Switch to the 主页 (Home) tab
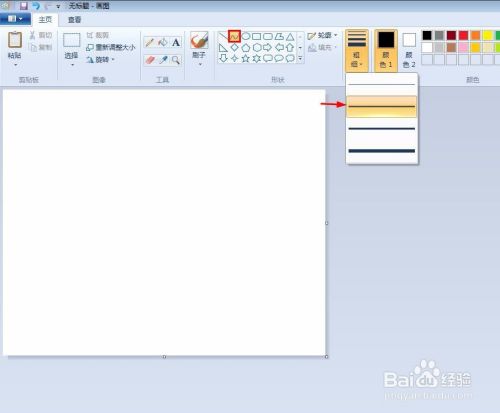Screen dimensions: 500x413 45,20
